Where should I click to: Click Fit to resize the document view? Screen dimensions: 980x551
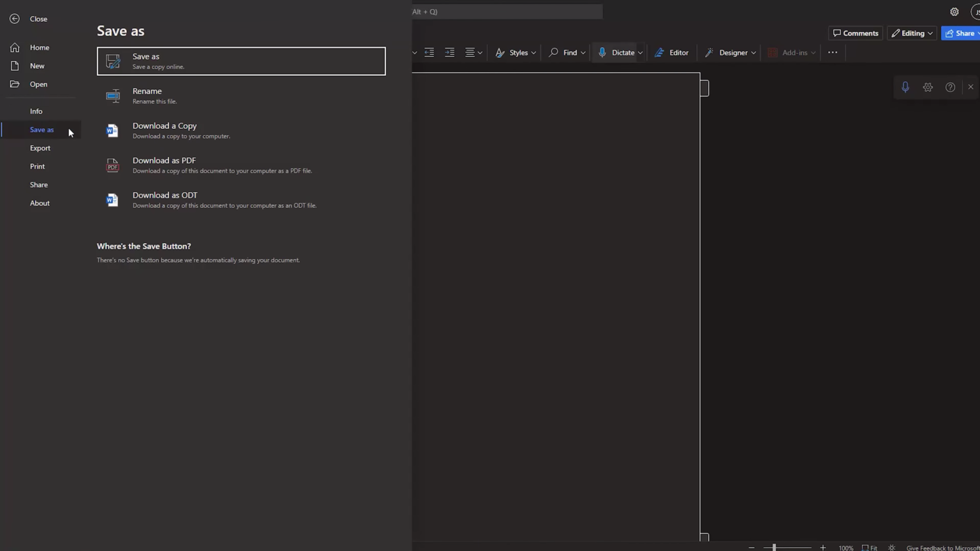pyautogui.click(x=870, y=547)
